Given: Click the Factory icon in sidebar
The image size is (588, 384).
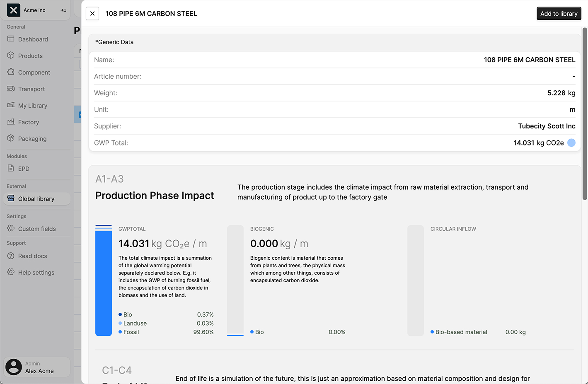Looking at the screenshot, I should [x=11, y=122].
